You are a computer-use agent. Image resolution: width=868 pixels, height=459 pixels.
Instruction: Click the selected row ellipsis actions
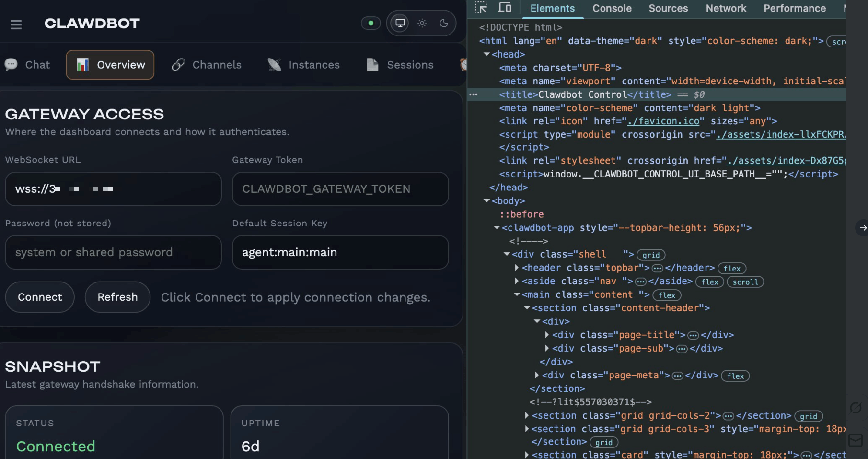473,94
